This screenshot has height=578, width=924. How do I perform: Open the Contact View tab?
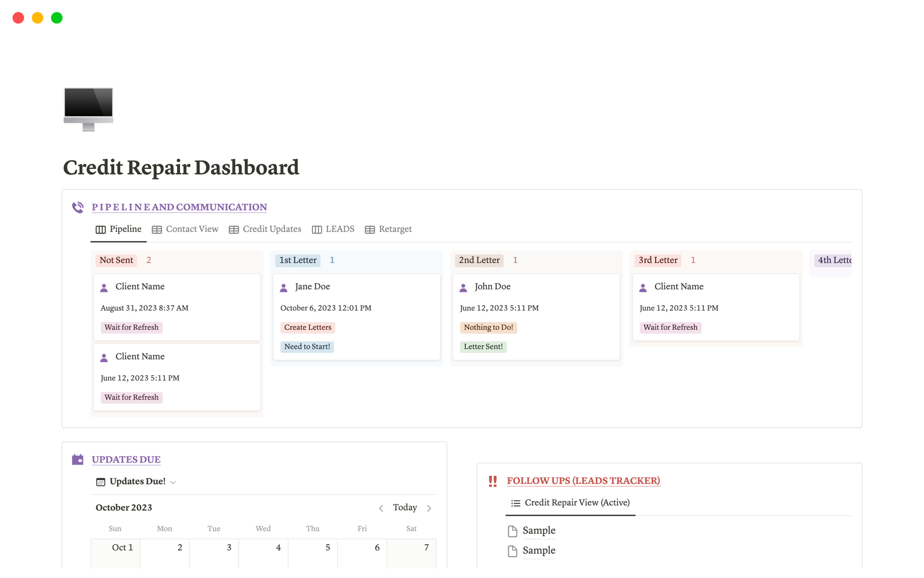185,229
